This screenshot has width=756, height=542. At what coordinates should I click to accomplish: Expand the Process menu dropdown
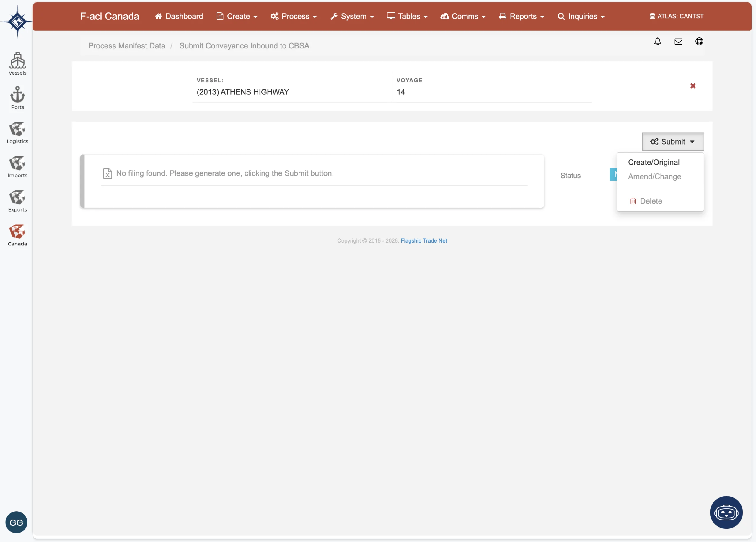294,16
